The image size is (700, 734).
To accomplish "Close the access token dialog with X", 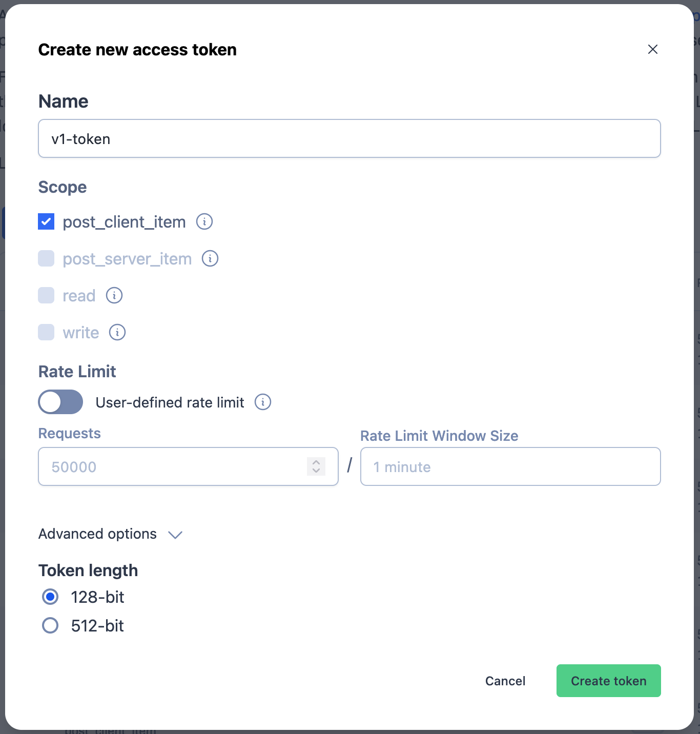I will point(653,49).
